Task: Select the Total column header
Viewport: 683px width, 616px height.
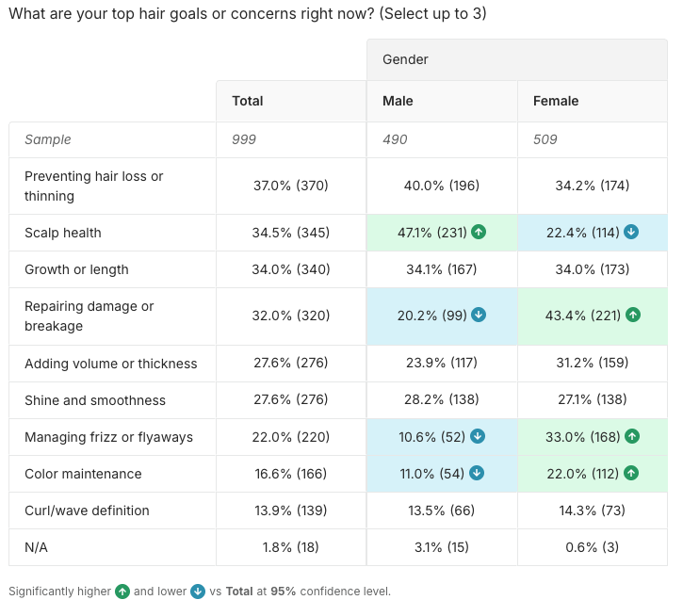Action: [248, 101]
